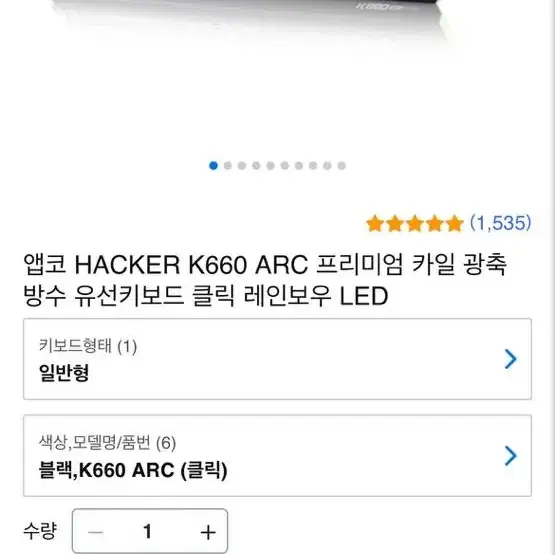Jump to the sixth image carousel dot

tap(285, 166)
